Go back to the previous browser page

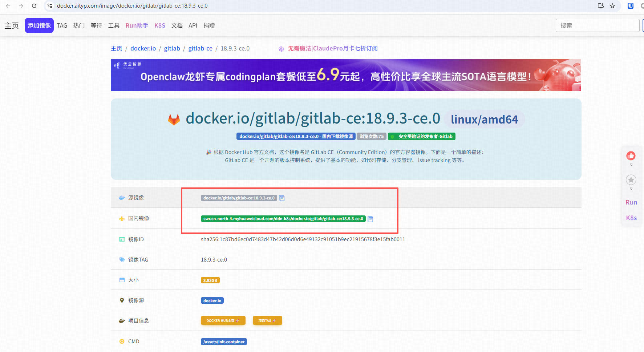click(x=8, y=6)
